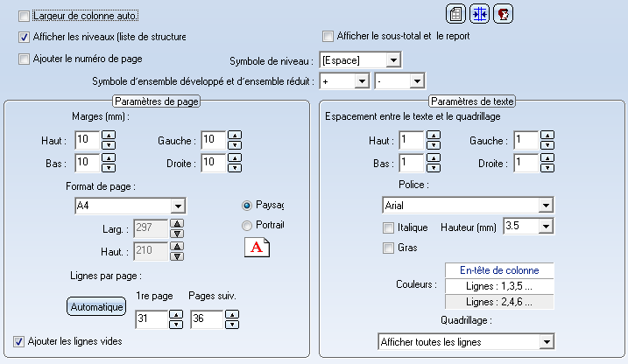This screenshot has height=364, width=628.
Task: Click the Gauche page margin field
Action: 211,139
